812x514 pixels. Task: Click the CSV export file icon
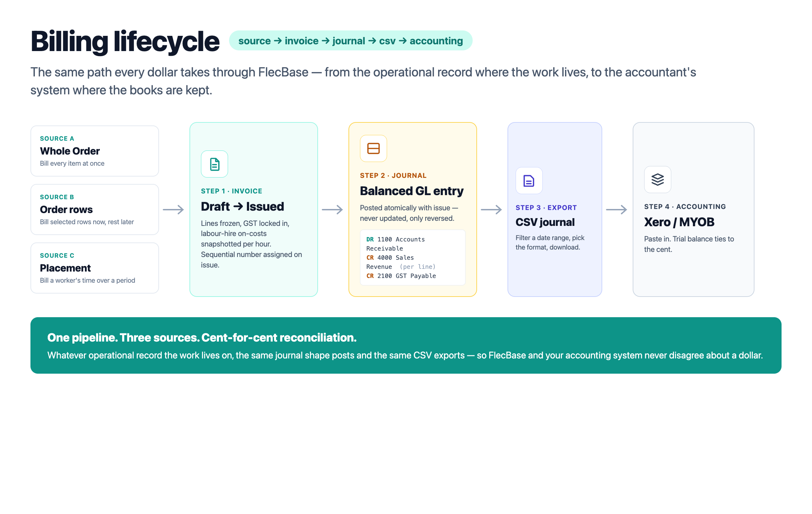(x=529, y=181)
